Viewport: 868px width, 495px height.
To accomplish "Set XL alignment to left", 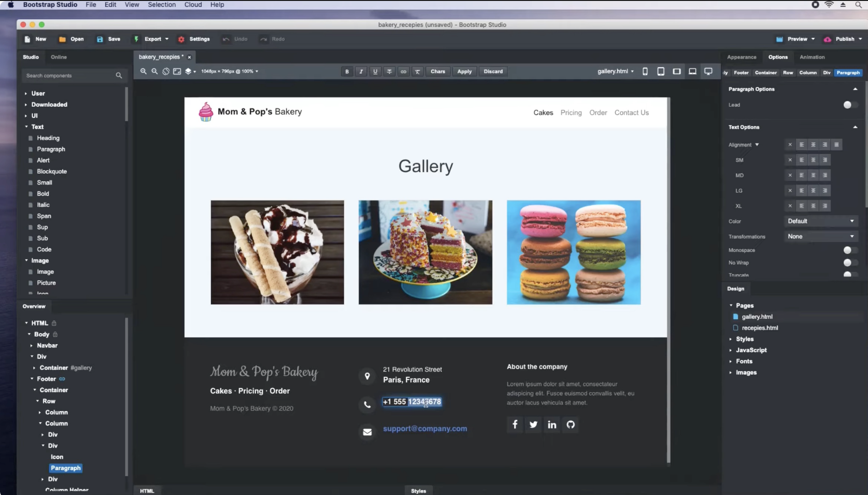I will 802,206.
